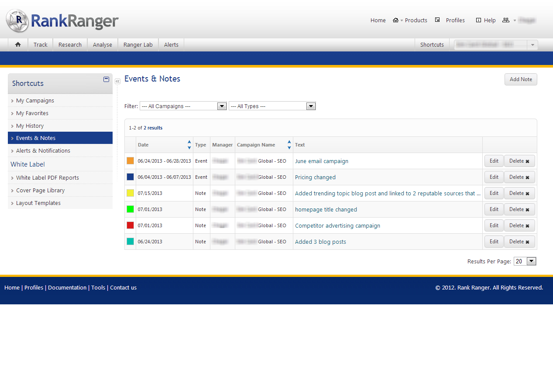Collapse the Shortcuts panel with minus icon
The width and height of the screenshot is (553, 392).
[106, 79]
